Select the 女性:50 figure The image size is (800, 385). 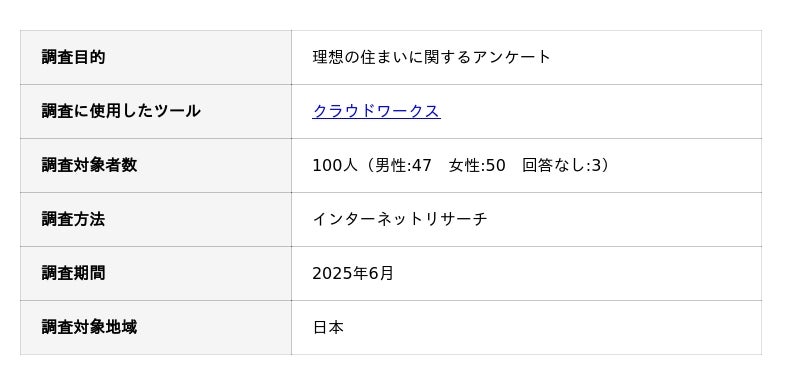tap(477, 165)
